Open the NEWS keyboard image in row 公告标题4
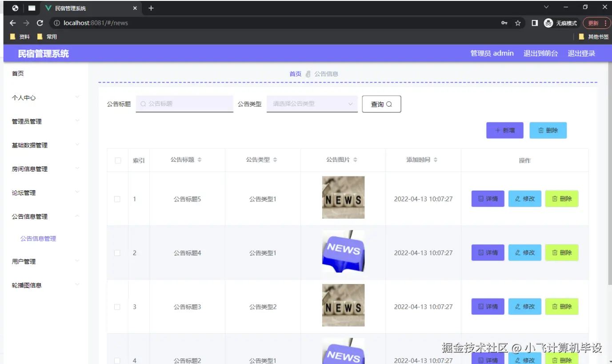This screenshot has height=364, width=612. (343, 251)
